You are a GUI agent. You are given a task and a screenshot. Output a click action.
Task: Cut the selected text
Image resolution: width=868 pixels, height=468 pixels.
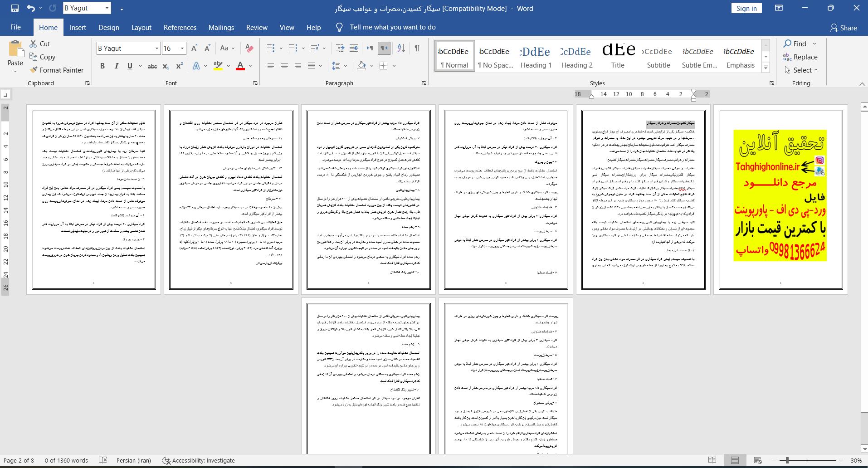39,44
